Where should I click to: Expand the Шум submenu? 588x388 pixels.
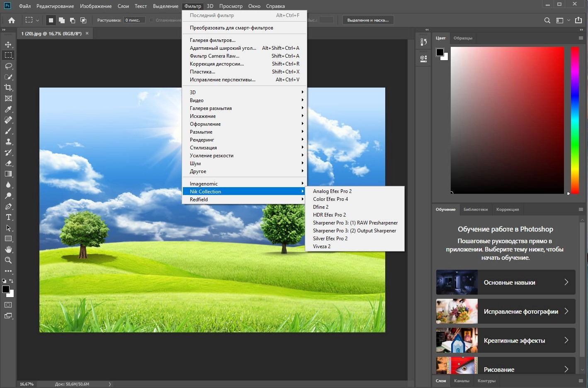tap(244, 163)
